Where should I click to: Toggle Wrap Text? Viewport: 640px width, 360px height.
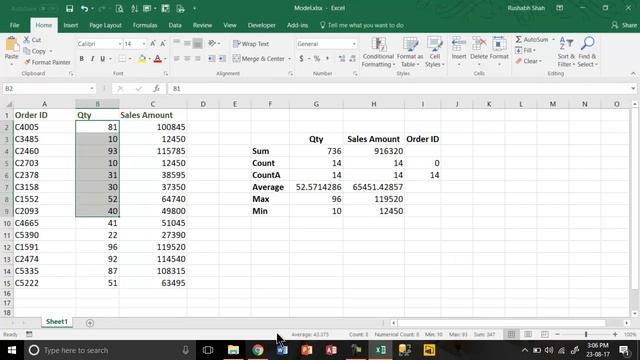251,44
